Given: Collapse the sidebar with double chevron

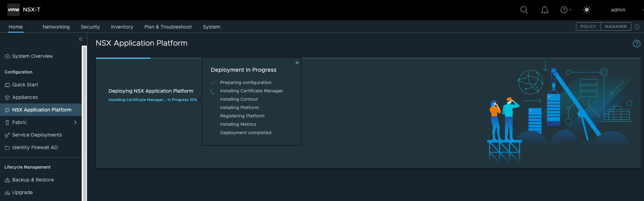Looking at the screenshot, I should pos(81,39).
